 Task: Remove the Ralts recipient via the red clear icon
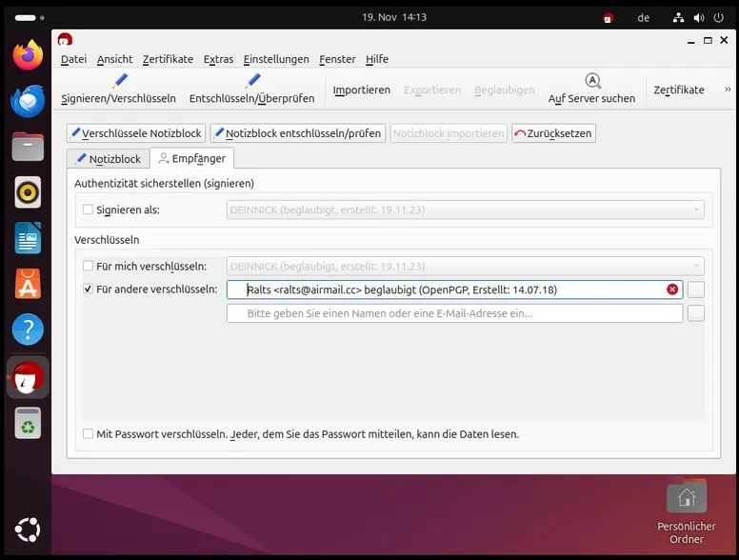click(672, 290)
